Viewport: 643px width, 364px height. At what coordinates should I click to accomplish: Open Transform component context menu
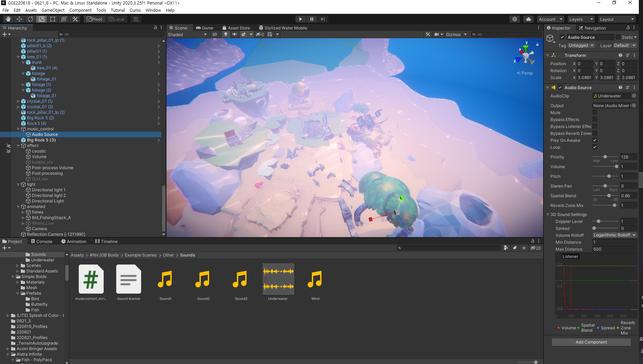(634, 55)
